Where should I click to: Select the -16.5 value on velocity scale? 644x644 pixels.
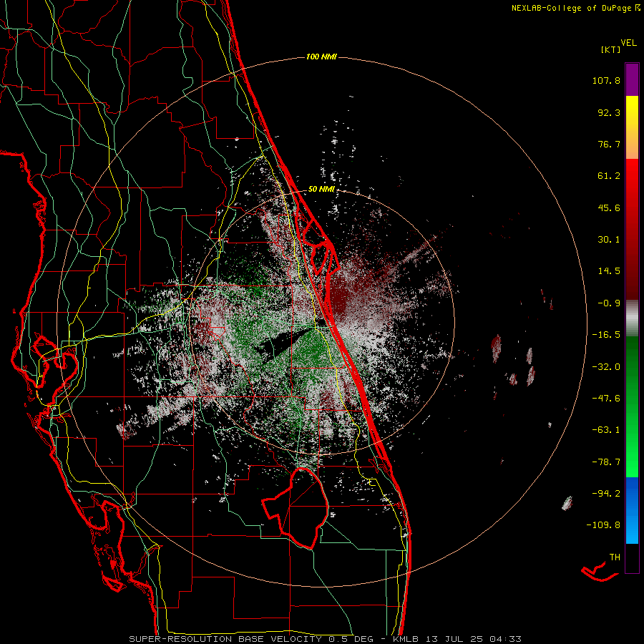tap(606, 335)
